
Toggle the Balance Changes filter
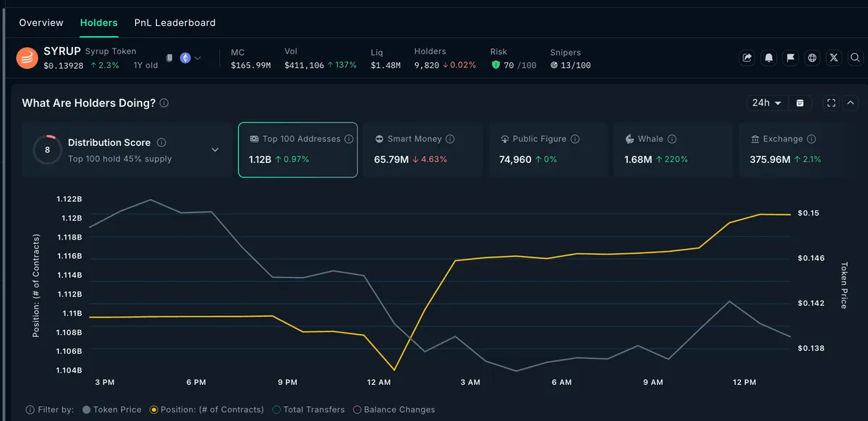(x=393, y=409)
